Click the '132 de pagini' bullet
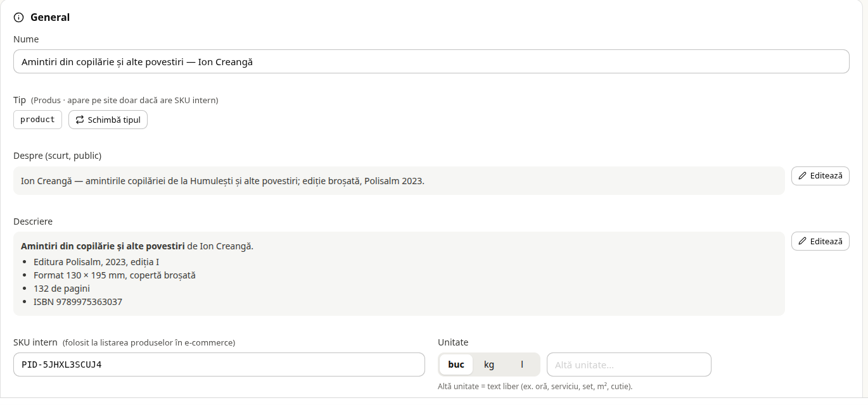This screenshot has height=405, width=868. tap(61, 289)
